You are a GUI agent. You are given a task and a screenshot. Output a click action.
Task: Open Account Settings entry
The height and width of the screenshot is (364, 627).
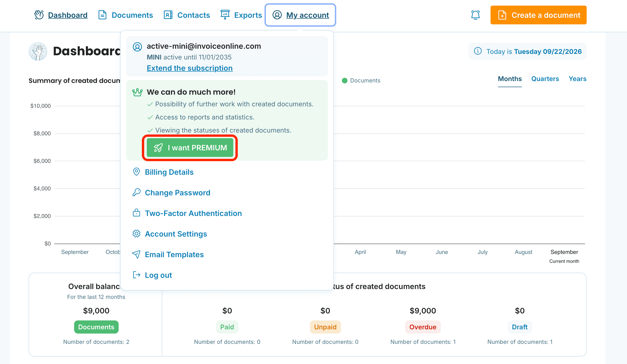coord(176,234)
